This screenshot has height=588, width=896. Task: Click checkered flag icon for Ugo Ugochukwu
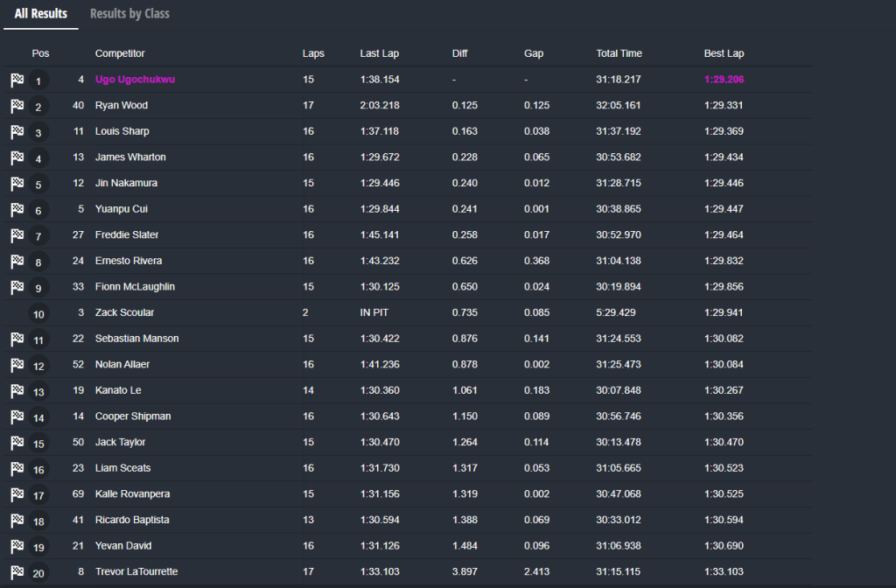17,80
